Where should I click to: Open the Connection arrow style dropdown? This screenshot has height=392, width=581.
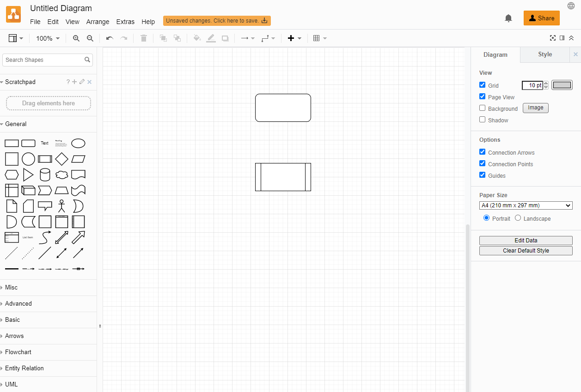click(x=248, y=38)
